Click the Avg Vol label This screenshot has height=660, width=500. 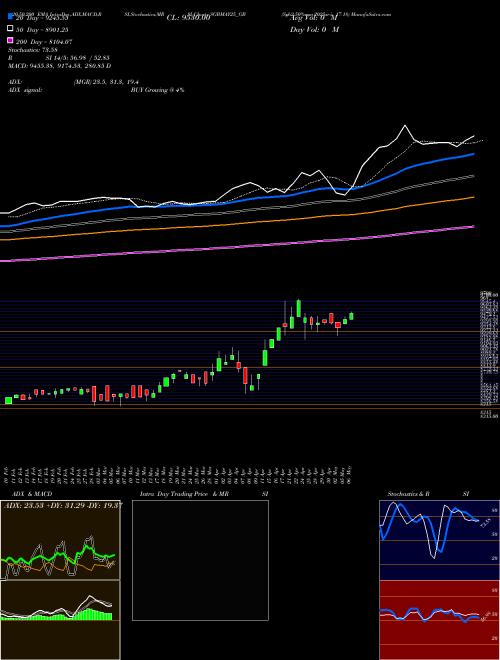coord(314,18)
